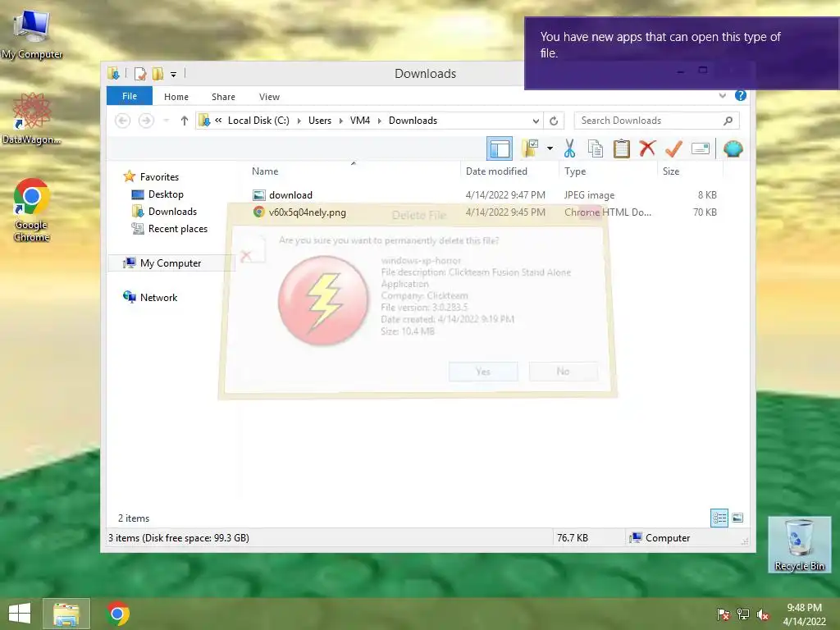The height and width of the screenshot is (630, 840).
Task: Click the red X Delete toolbar icon
Action: point(647,148)
